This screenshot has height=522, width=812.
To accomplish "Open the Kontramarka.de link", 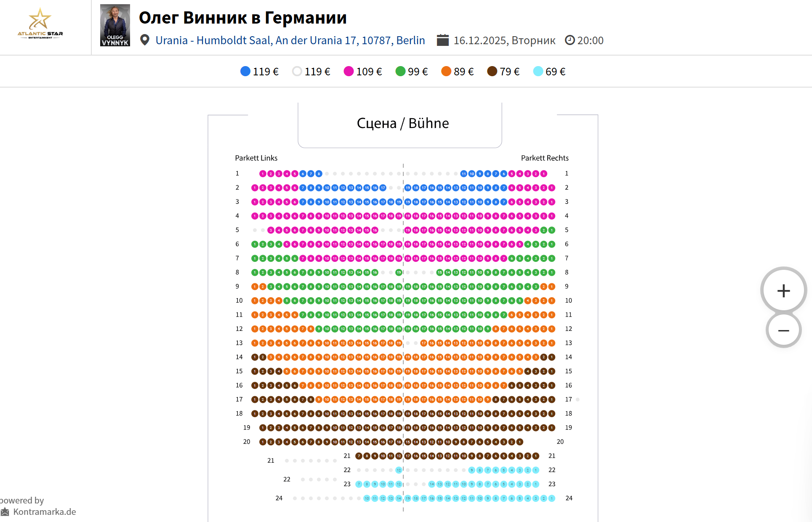I will [44, 512].
